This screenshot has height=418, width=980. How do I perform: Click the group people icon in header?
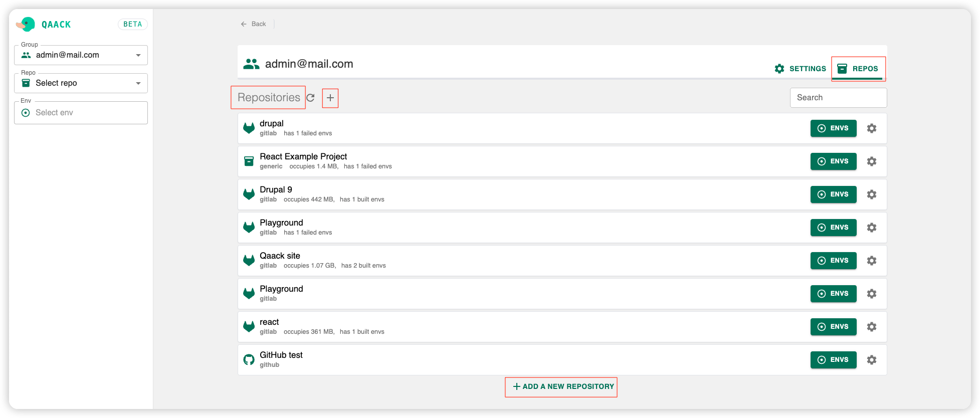251,64
